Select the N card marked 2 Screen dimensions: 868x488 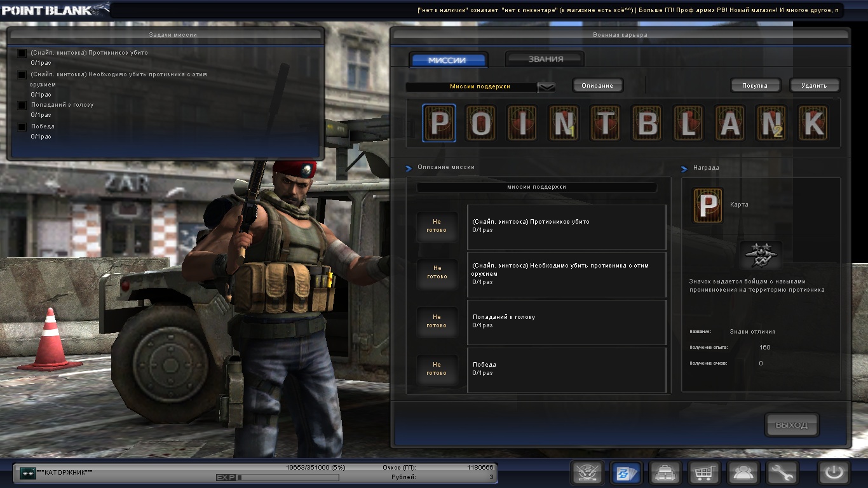[771, 123]
